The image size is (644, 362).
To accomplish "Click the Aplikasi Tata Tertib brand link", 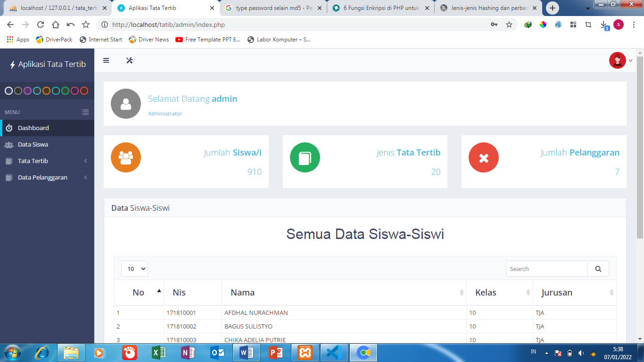I will coord(47,64).
